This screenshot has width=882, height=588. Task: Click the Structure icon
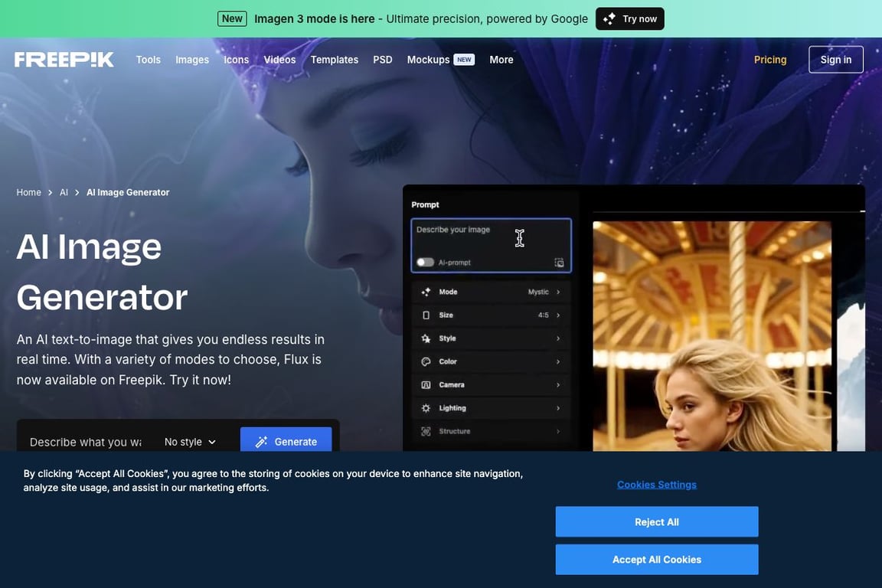click(x=426, y=431)
